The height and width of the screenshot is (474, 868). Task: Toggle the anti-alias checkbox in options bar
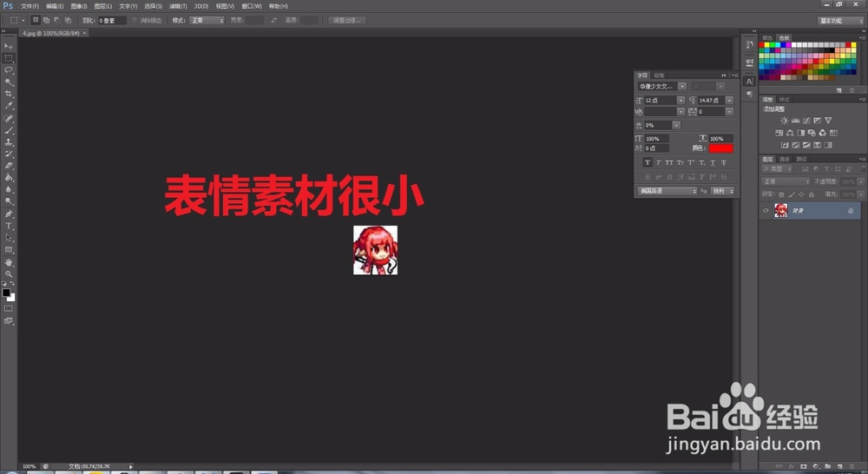[x=135, y=21]
